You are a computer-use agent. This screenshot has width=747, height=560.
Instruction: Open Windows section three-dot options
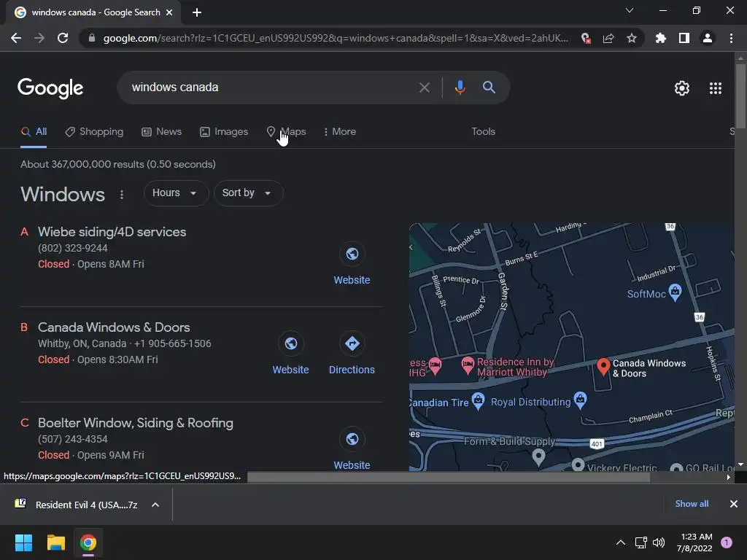coord(122,195)
